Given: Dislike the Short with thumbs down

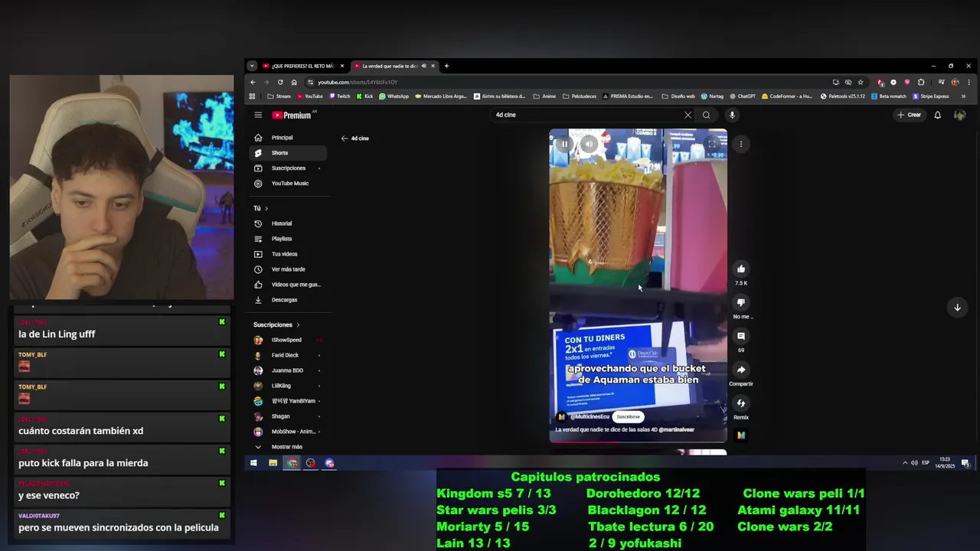Looking at the screenshot, I should point(740,302).
